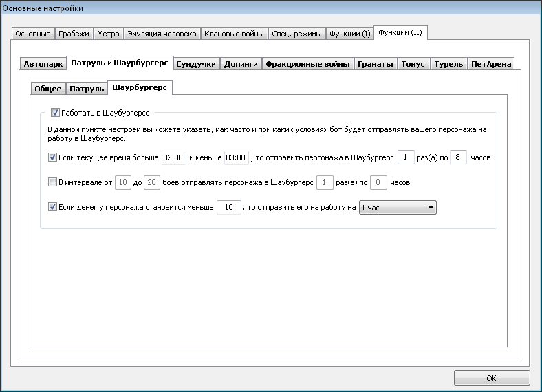This screenshot has height=392, width=542.
Task: Select the Шаурбургерс inner tab
Action: click(140, 87)
